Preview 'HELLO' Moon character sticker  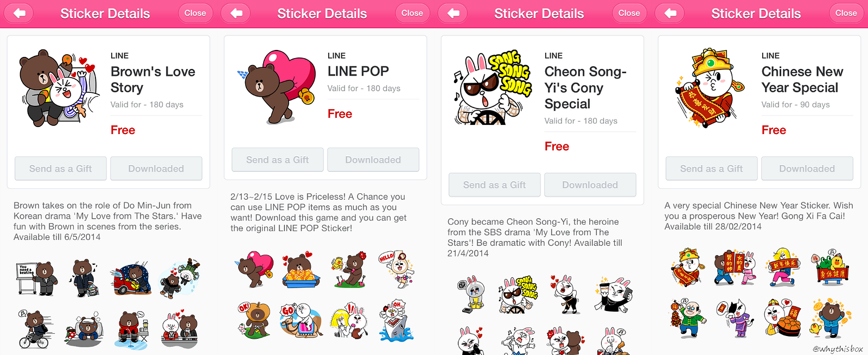click(x=395, y=269)
